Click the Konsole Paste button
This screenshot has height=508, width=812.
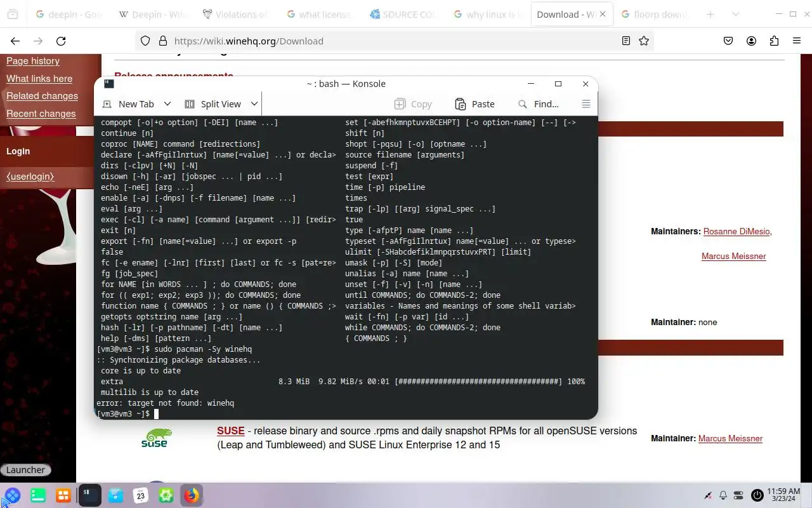point(475,104)
